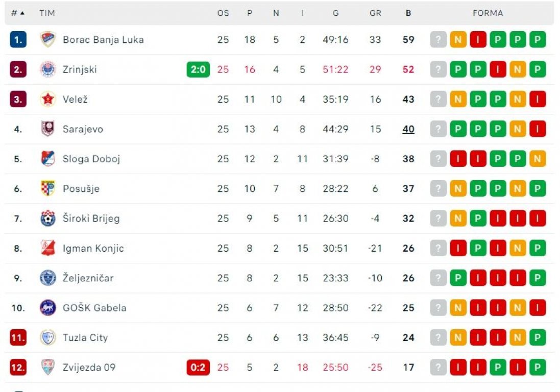Click Borac's grey upcoming match question mark
The height and width of the screenshot is (392, 560).
pos(438,40)
